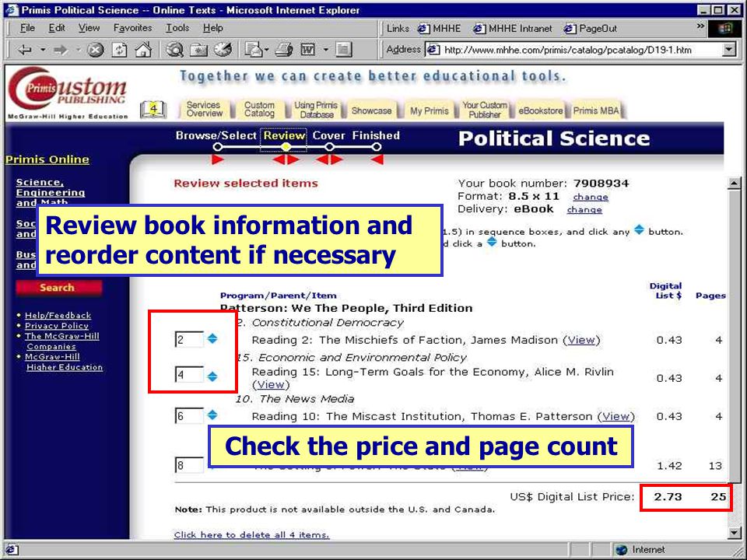This screenshot has width=747, height=560.
Task: Click the Discuss toolbar icon
Action: [x=343, y=50]
